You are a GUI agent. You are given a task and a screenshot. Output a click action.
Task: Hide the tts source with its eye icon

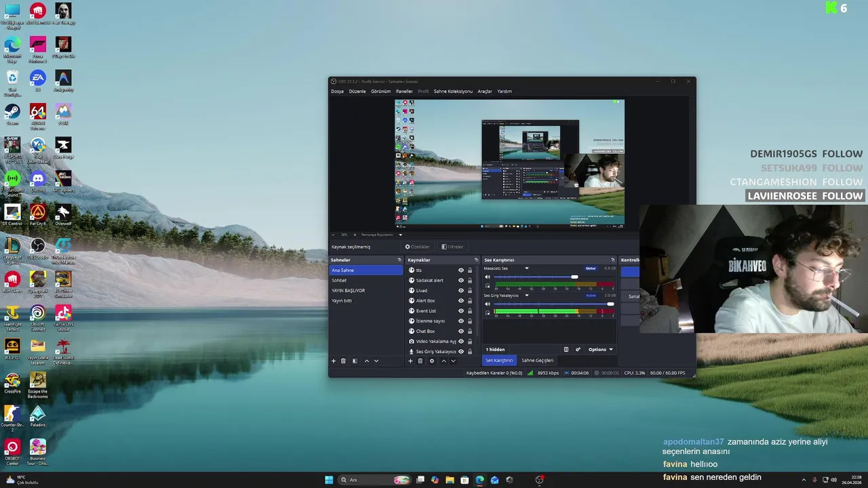coord(461,270)
